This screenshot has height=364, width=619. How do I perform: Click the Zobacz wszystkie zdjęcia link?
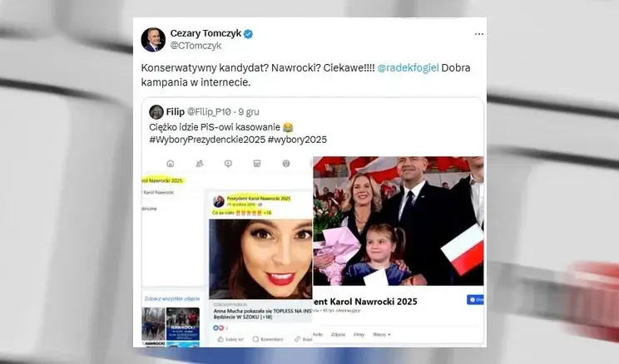[x=172, y=298]
